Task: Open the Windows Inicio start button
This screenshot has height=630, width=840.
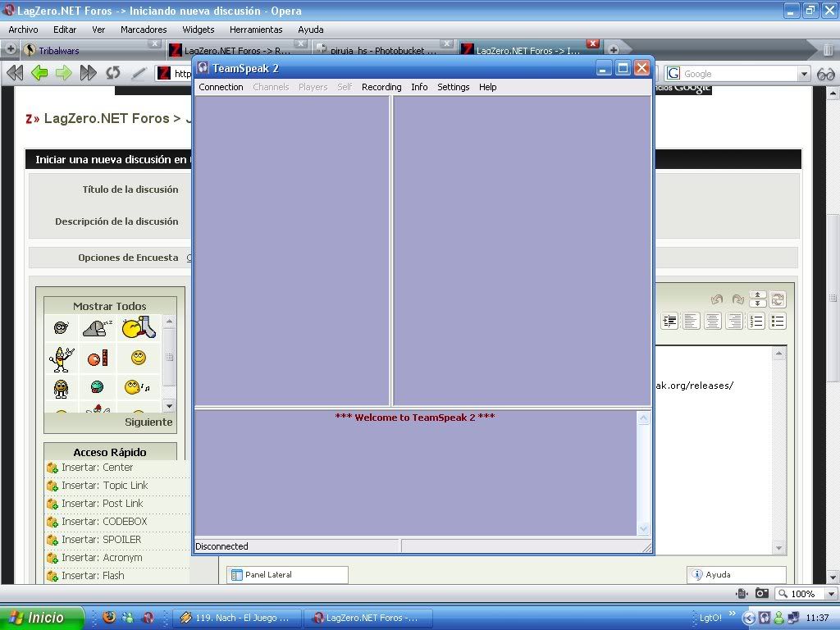Action: pos(42,618)
